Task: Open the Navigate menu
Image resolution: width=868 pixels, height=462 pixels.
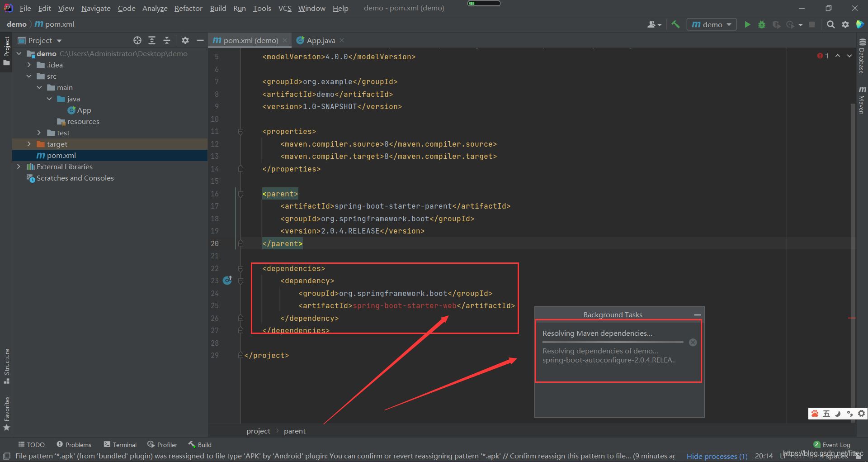Action: (x=96, y=8)
